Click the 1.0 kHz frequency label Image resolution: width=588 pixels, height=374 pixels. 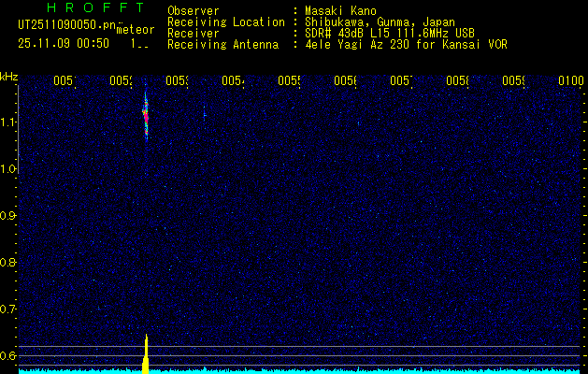click(x=8, y=169)
